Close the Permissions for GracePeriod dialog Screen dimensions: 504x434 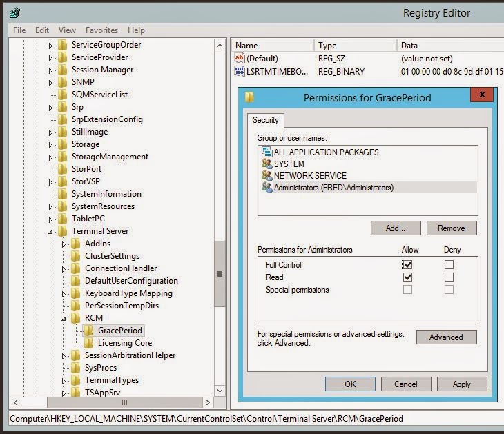[x=482, y=95]
